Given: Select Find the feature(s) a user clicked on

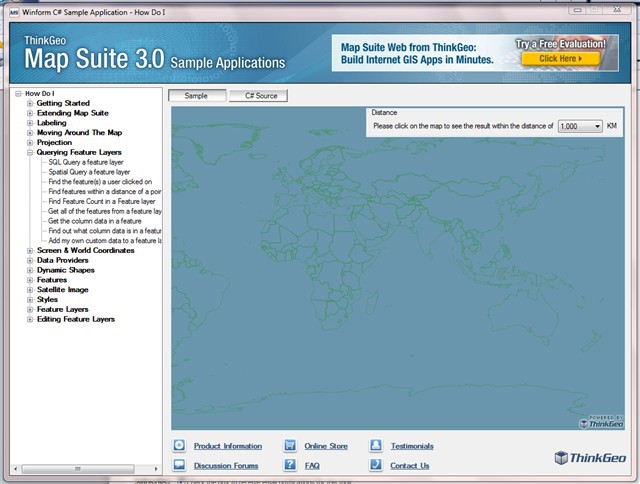Looking at the screenshot, I should point(100,182).
